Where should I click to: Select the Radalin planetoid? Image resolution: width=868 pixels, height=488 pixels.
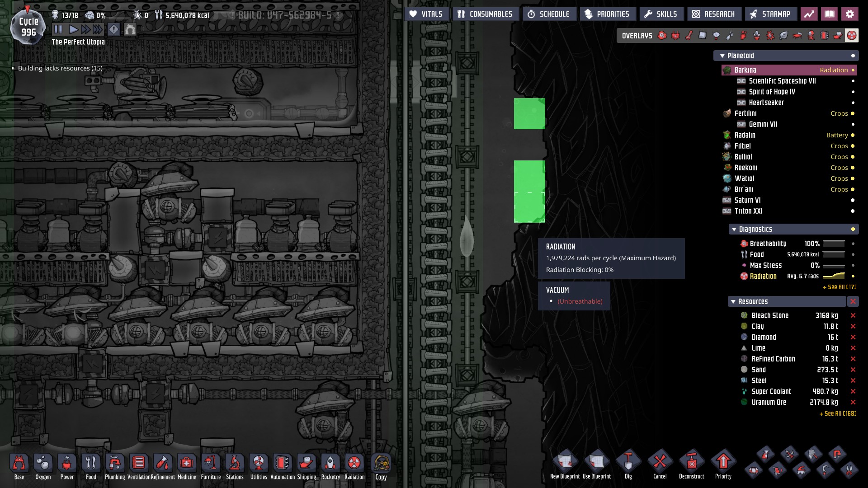(745, 135)
